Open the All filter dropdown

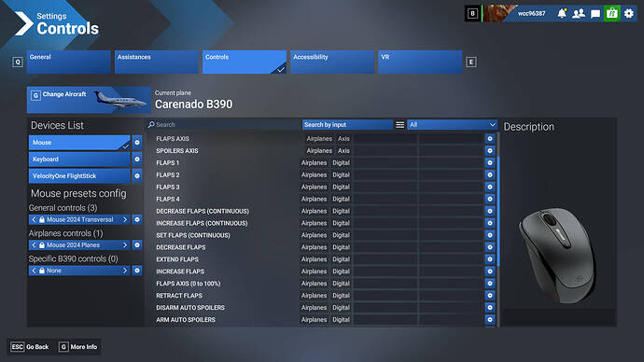pyautogui.click(x=452, y=125)
